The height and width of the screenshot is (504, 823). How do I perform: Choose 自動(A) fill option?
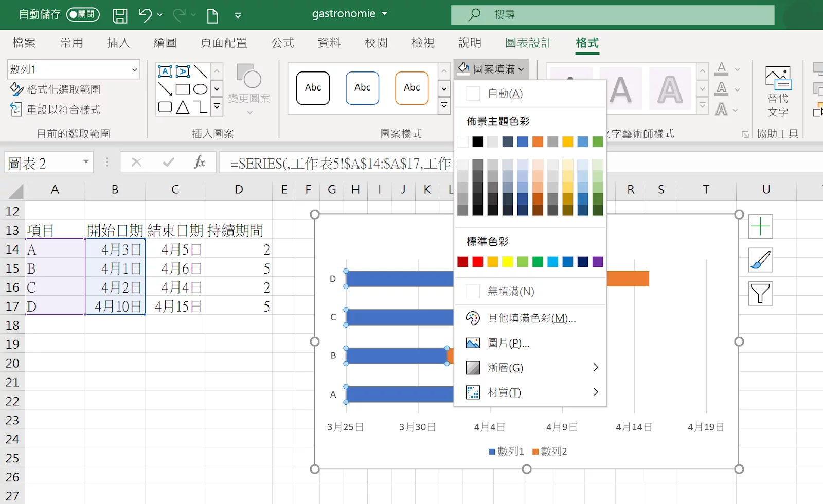click(530, 94)
